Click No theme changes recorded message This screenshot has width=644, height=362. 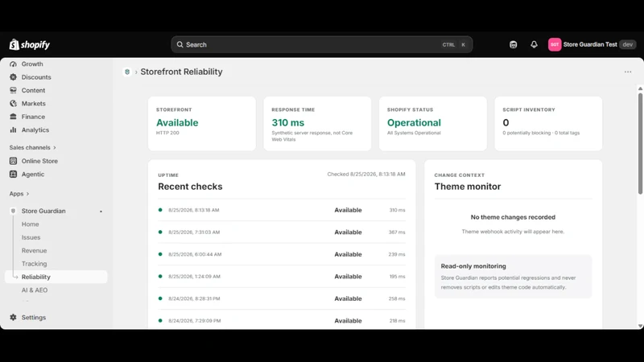point(513,217)
